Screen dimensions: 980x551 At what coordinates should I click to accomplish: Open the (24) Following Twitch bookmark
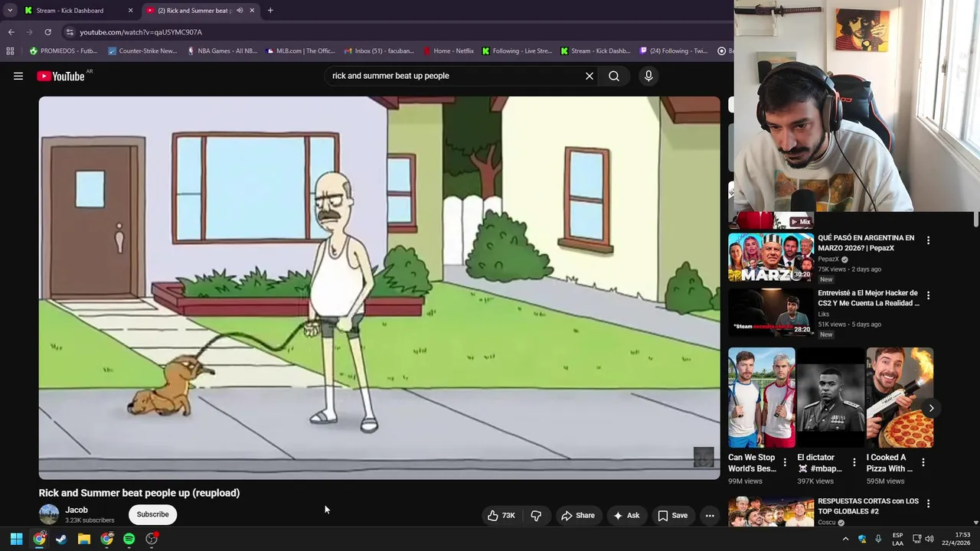coord(674,51)
